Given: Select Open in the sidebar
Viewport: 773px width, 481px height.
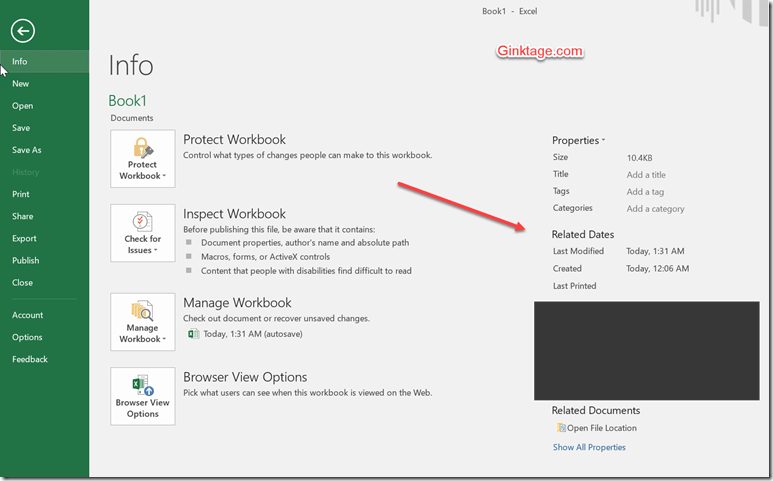Looking at the screenshot, I should (44, 106).
